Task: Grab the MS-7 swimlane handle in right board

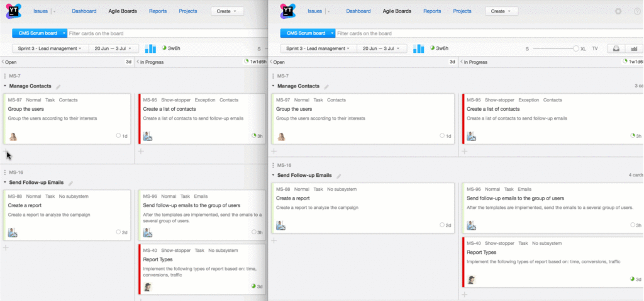Action: click(x=273, y=76)
